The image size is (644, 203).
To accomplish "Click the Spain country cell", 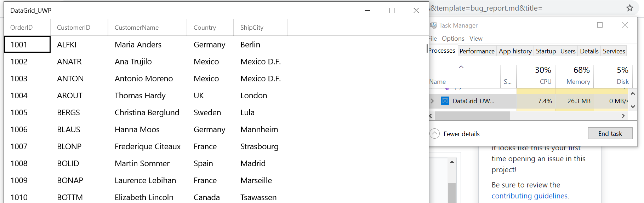I will point(210,163).
